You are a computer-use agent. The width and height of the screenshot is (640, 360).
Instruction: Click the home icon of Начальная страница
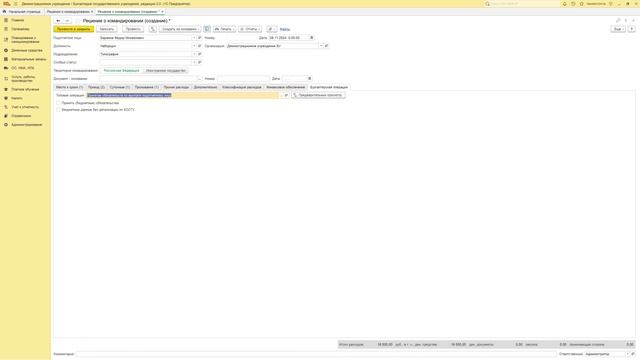point(4,12)
